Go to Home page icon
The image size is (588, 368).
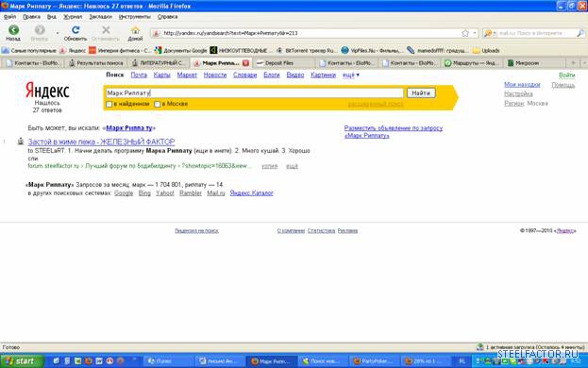click(135, 30)
